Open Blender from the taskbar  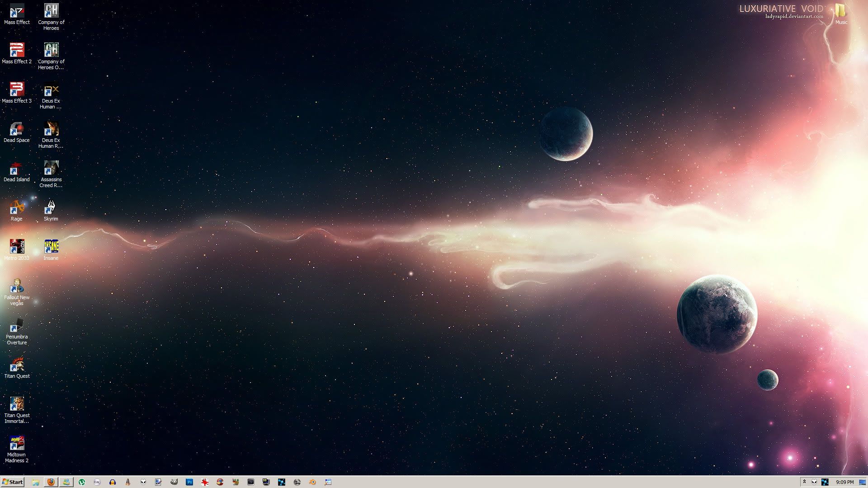(x=312, y=482)
